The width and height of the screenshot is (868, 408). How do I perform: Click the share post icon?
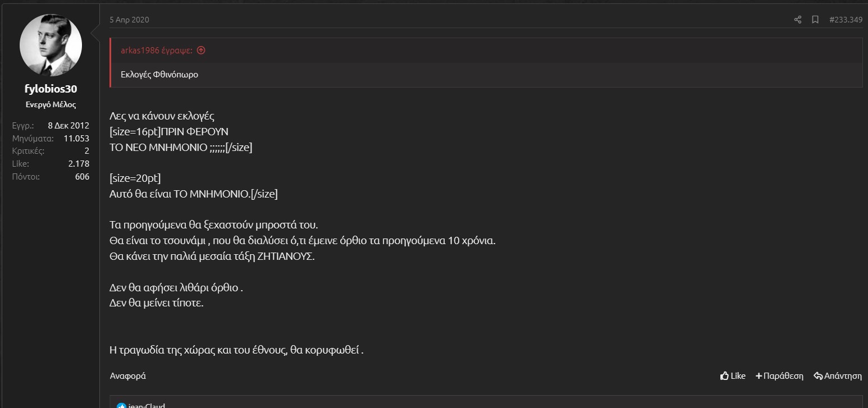tap(798, 20)
